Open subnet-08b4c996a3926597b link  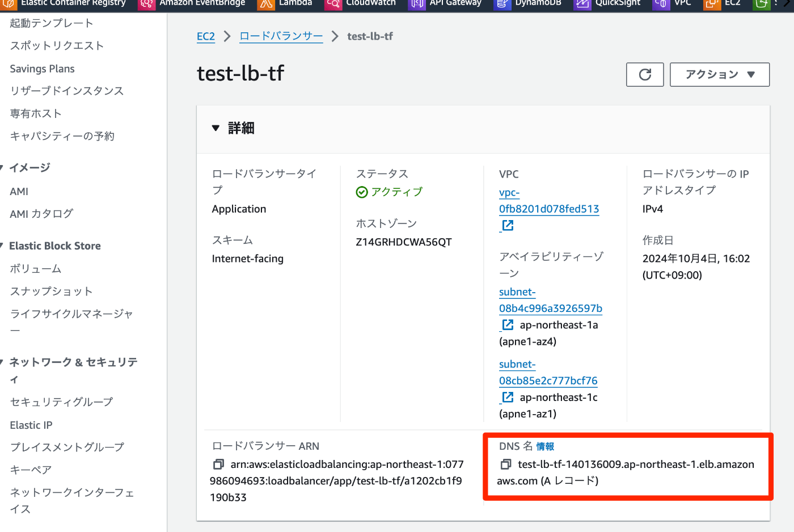coord(551,300)
